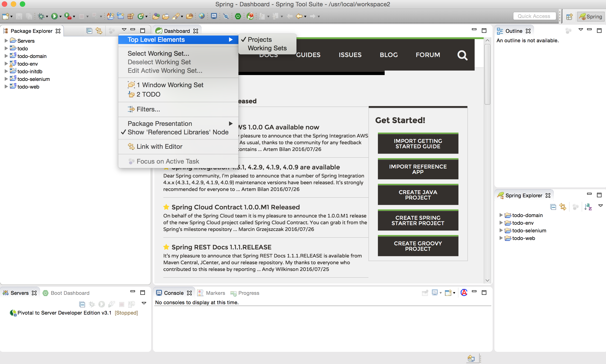Viewport: 606px width, 364px height.
Task: Click the Dashboard vertical scrollbar thumb
Action: pyautogui.click(x=487, y=74)
